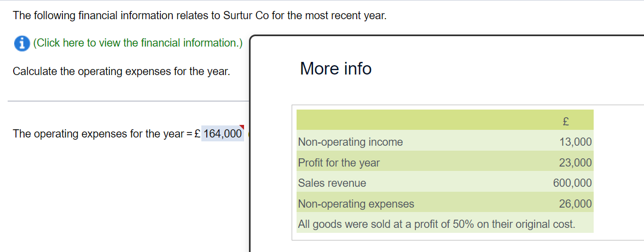Click the blue info icon
Viewport: 644px width, 252px height.
[22, 44]
